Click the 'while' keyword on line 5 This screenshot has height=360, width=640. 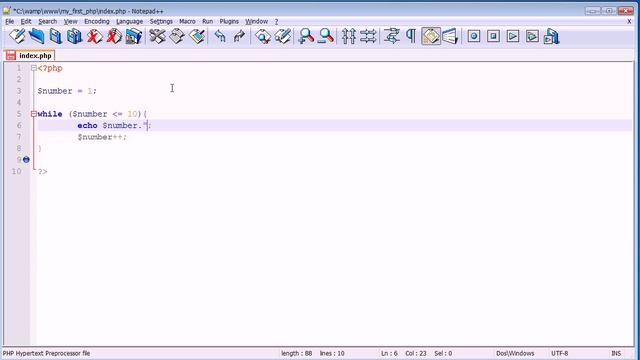tap(50, 114)
